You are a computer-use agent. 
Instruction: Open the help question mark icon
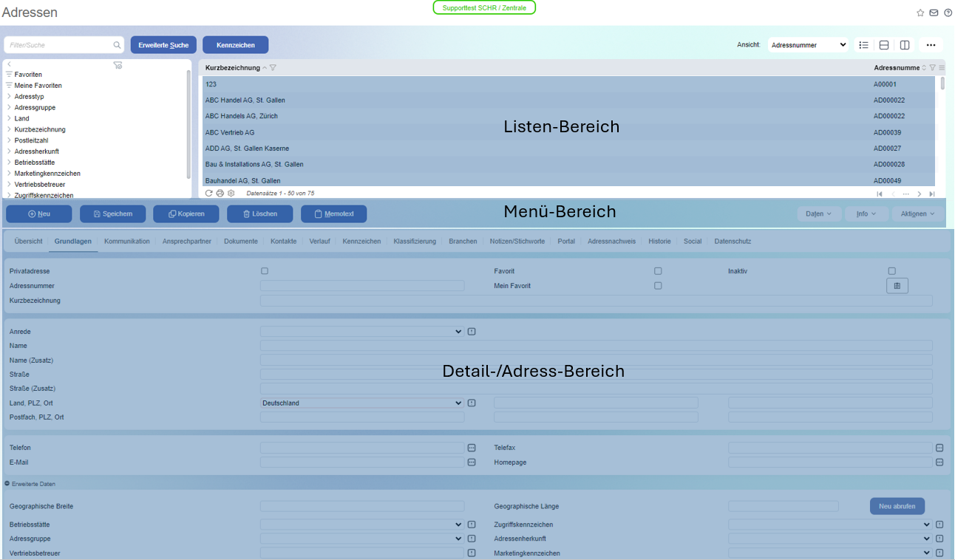[948, 13]
